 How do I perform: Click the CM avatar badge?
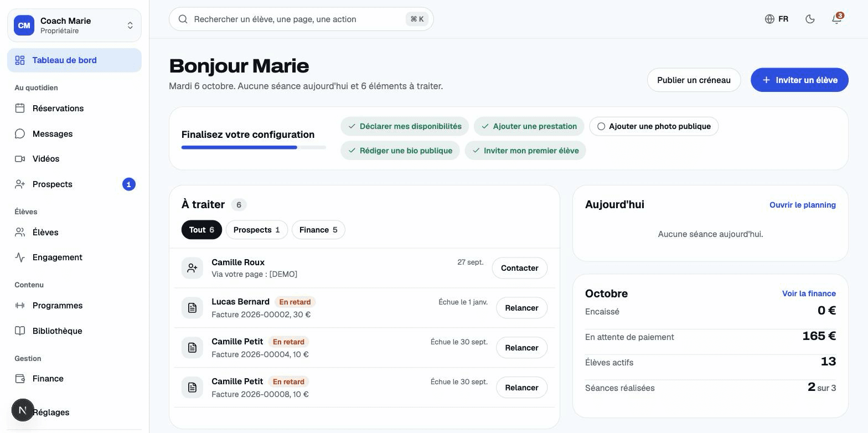tap(24, 25)
